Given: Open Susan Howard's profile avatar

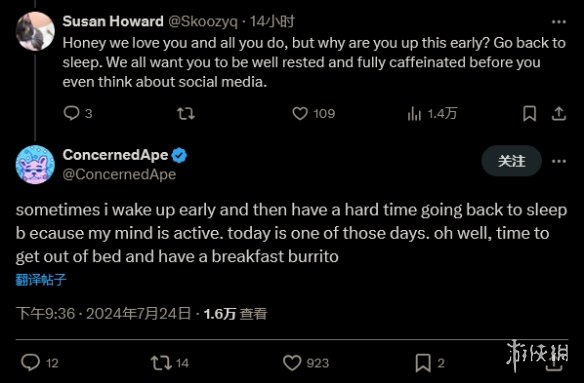Looking at the screenshot, I should tap(35, 31).
